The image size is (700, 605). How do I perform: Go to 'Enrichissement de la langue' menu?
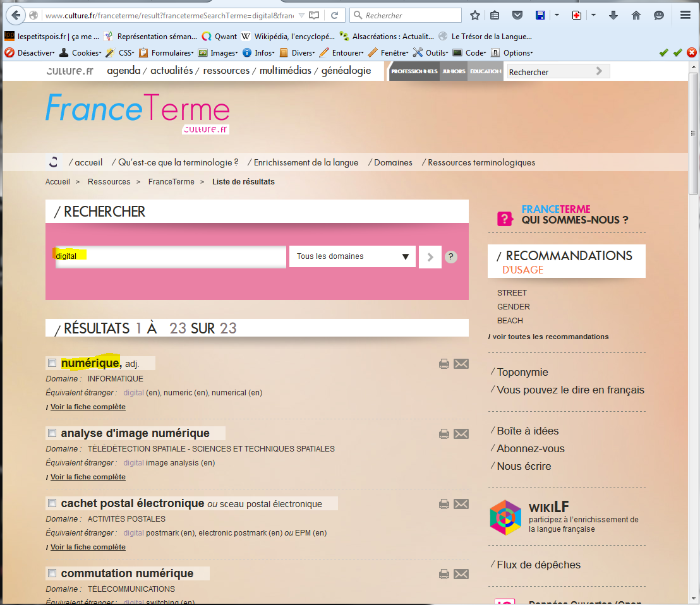point(305,162)
